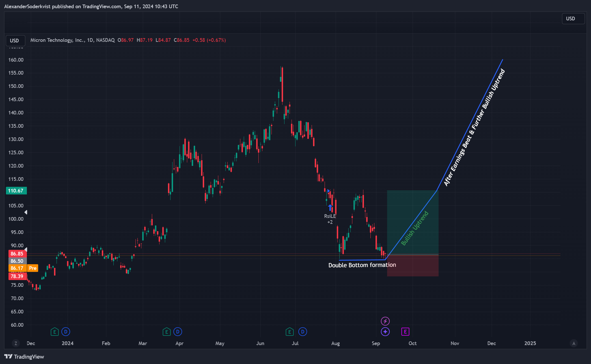This screenshot has height=364, width=591.
Task: Click the orange 86.17 pre-market price label
Action: [x=18, y=268]
